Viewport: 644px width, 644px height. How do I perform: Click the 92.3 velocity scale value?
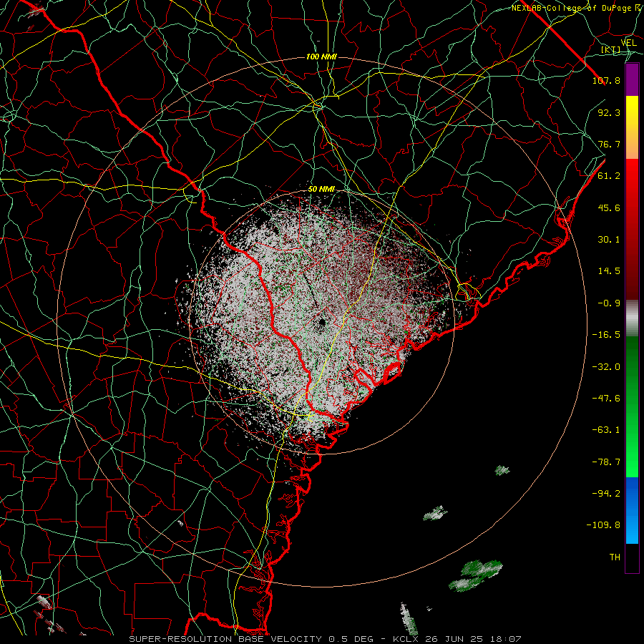(x=609, y=112)
